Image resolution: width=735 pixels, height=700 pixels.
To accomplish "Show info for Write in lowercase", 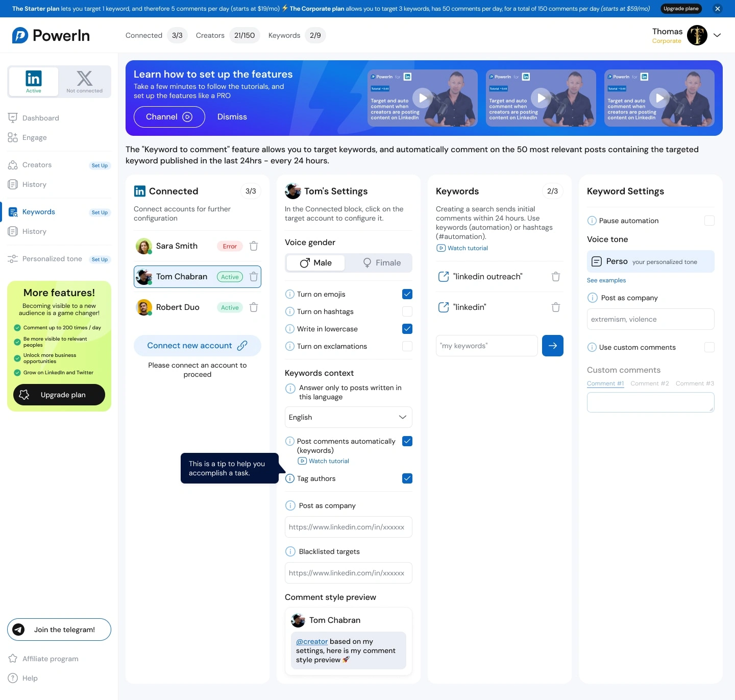I will pyautogui.click(x=290, y=329).
